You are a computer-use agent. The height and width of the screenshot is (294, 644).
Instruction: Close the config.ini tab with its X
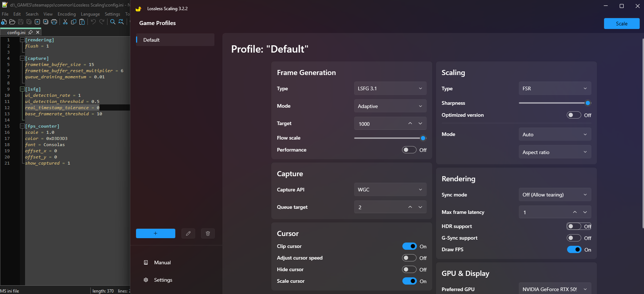click(x=38, y=32)
